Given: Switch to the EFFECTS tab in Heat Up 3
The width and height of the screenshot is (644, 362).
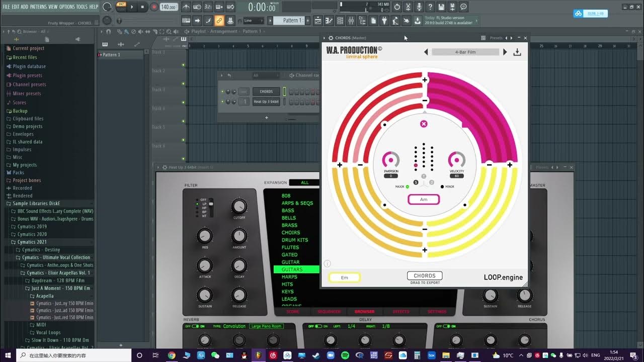Looking at the screenshot, I should click(x=401, y=312).
